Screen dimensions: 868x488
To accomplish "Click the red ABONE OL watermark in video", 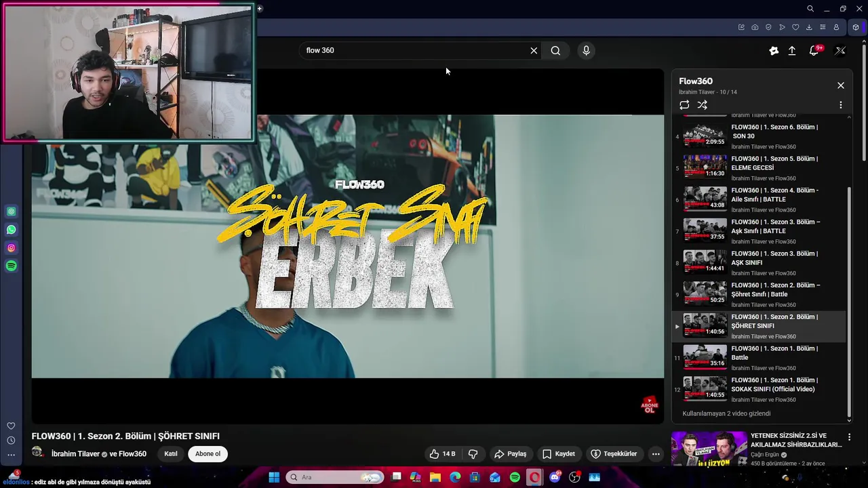I will (x=649, y=405).
